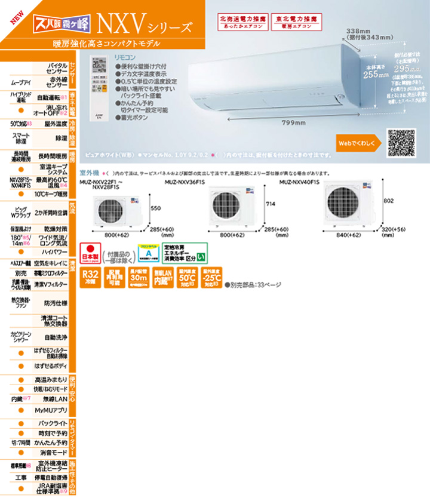Click the 最高約60℃温風 feature row
The width and height of the screenshot is (430, 504).
(39, 183)
